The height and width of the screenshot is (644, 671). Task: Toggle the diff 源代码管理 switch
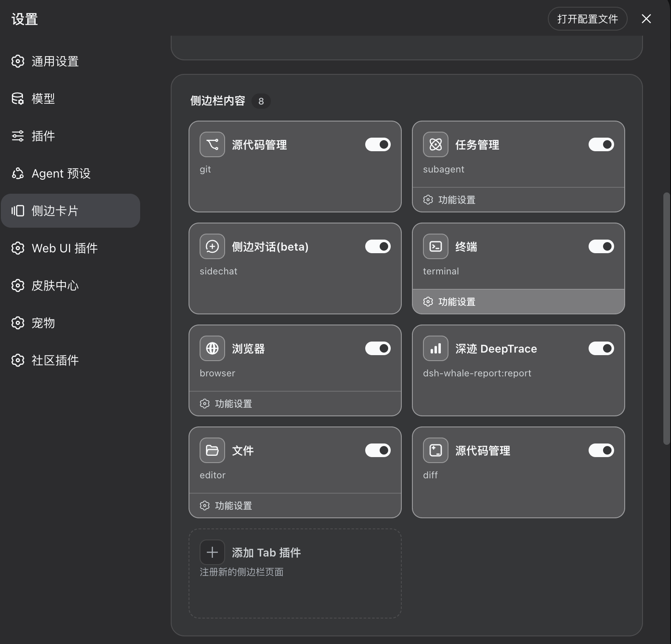(x=601, y=450)
